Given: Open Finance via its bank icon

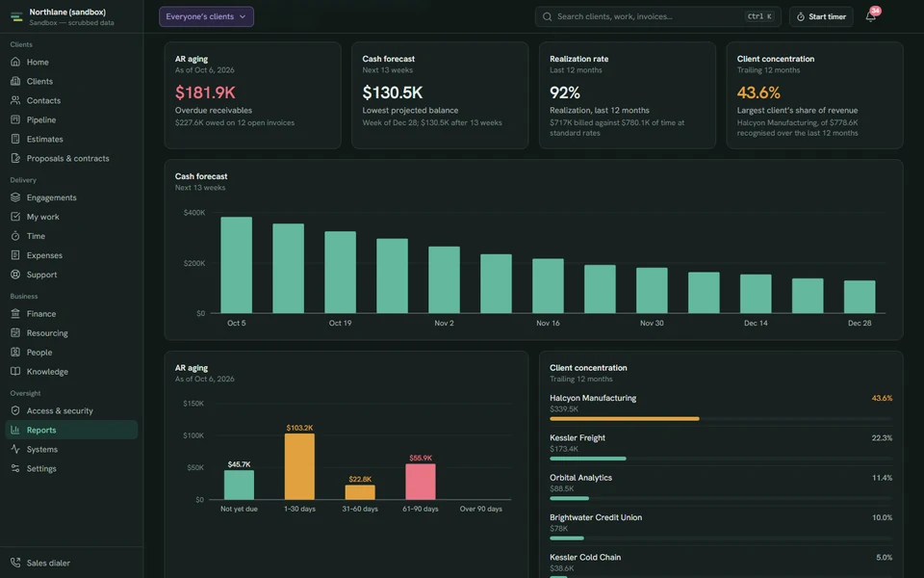Looking at the screenshot, I should click(x=15, y=314).
